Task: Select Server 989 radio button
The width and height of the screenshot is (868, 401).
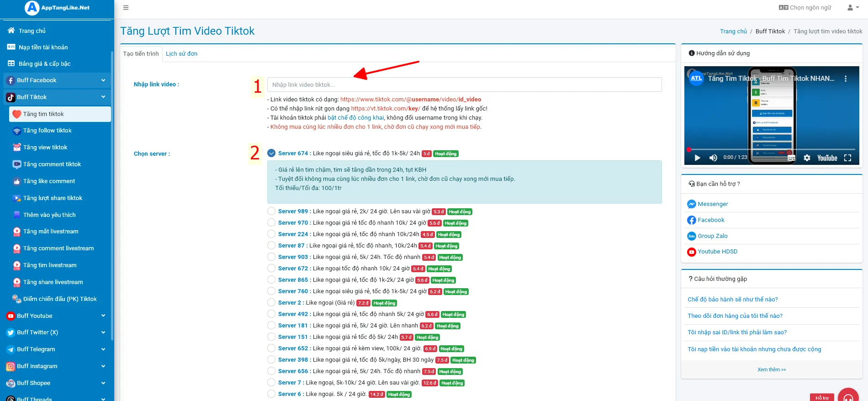Action: click(271, 211)
